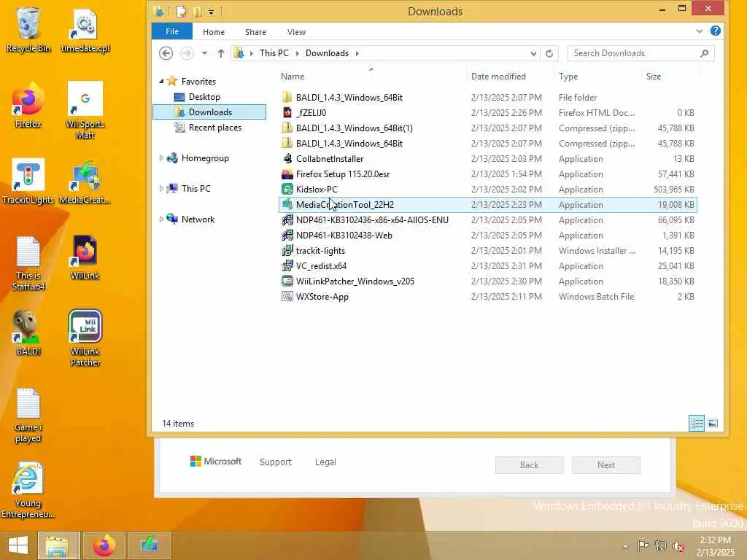Open the Windows Start button
747x560 pixels.
pyautogui.click(x=18, y=545)
